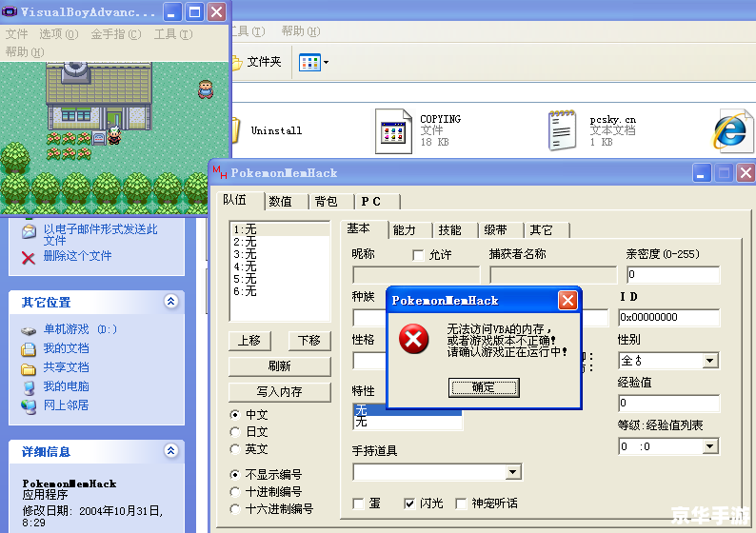Viewport: 756px width, 533px height.
Task: Select the 队伍 tab
Action: (240, 200)
